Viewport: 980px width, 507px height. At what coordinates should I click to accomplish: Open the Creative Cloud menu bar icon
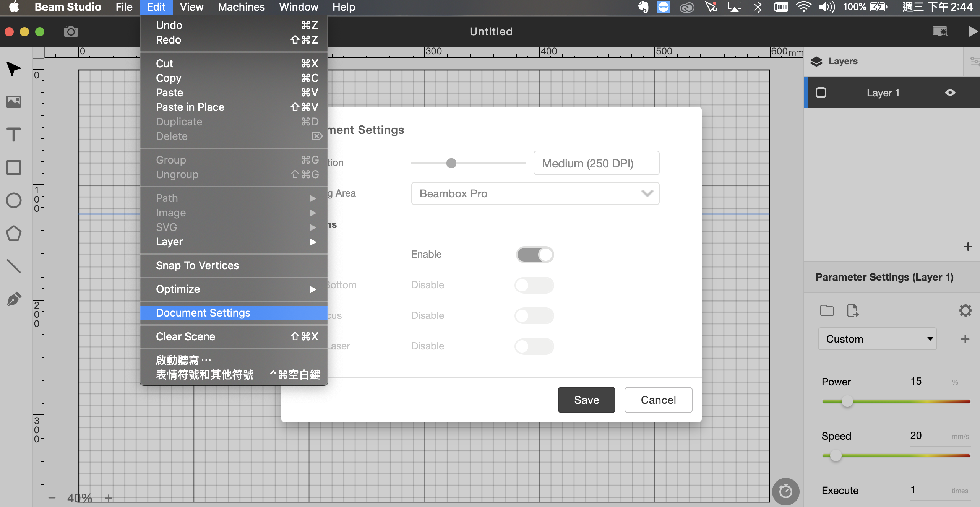point(687,7)
